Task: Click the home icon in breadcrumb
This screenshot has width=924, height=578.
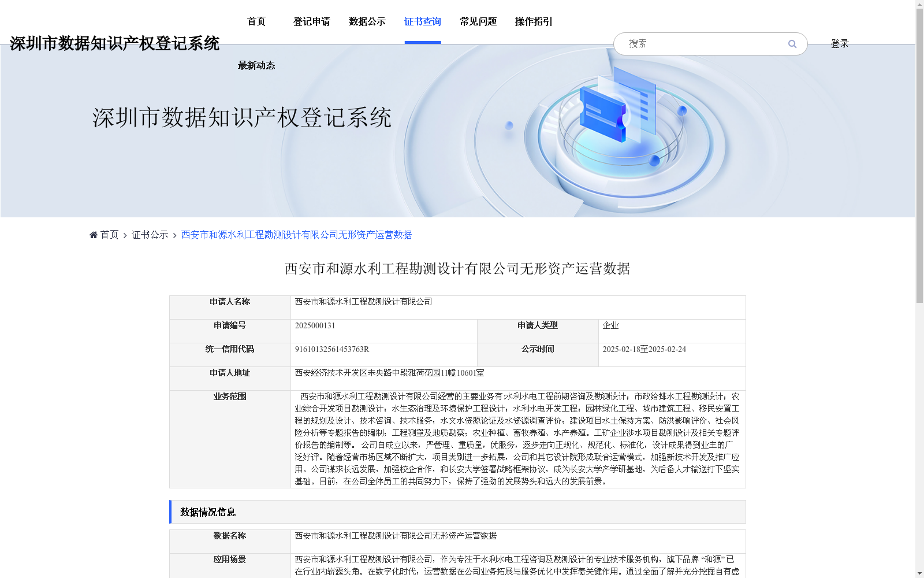Action: pyautogui.click(x=94, y=235)
